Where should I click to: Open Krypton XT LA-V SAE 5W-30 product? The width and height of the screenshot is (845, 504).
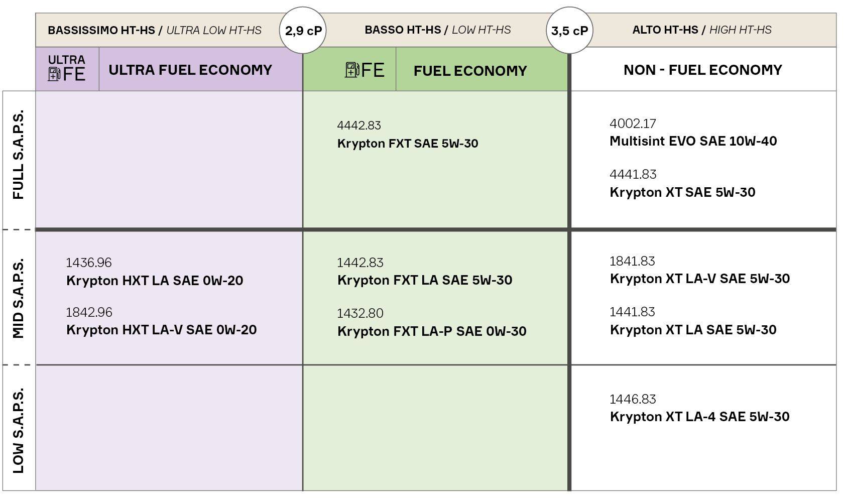pos(699,279)
